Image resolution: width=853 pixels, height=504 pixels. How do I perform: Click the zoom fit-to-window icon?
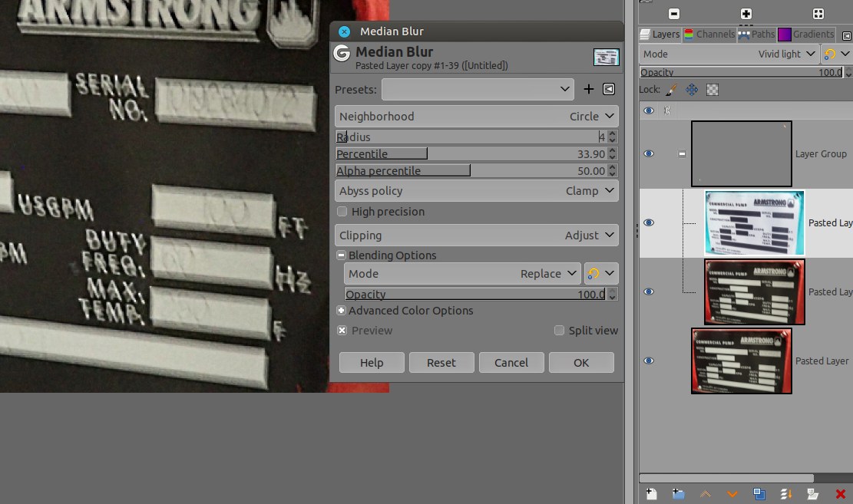tap(818, 14)
